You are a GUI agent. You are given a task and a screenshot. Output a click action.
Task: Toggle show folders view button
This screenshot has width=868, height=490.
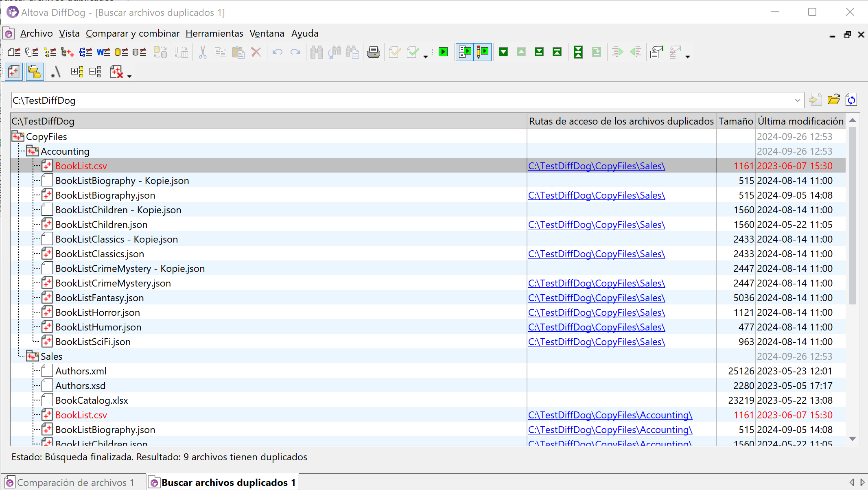(x=35, y=72)
